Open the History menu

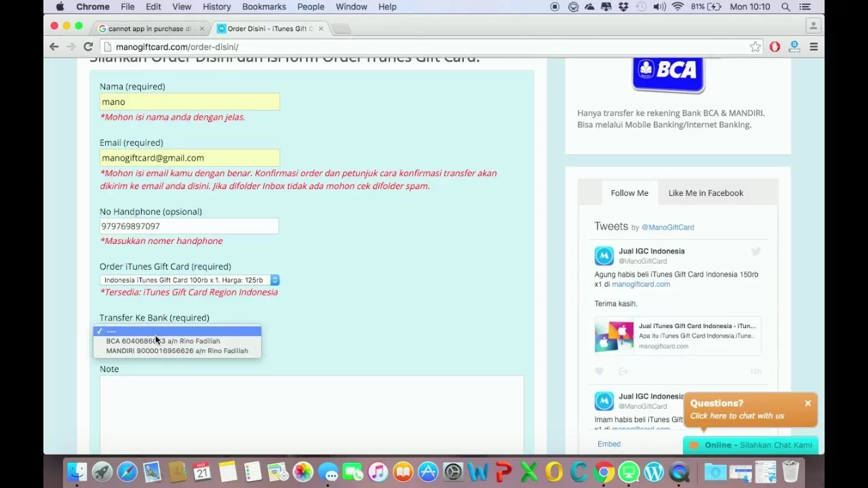click(217, 7)
